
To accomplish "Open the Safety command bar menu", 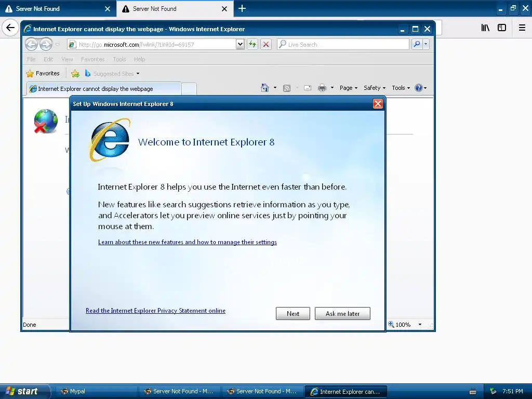I will [x=375, y=88].
